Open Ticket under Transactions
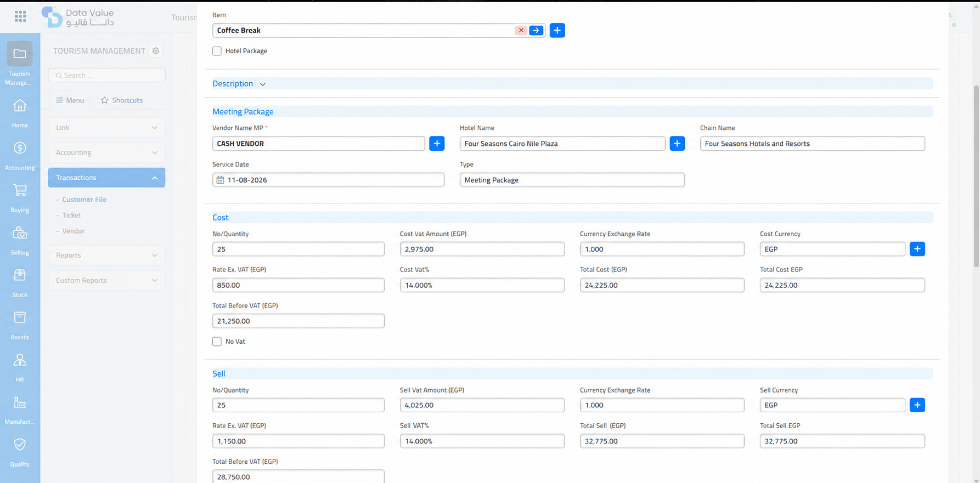Image resolution: width=980 pixels, height=483 pixels. [72, 215]
